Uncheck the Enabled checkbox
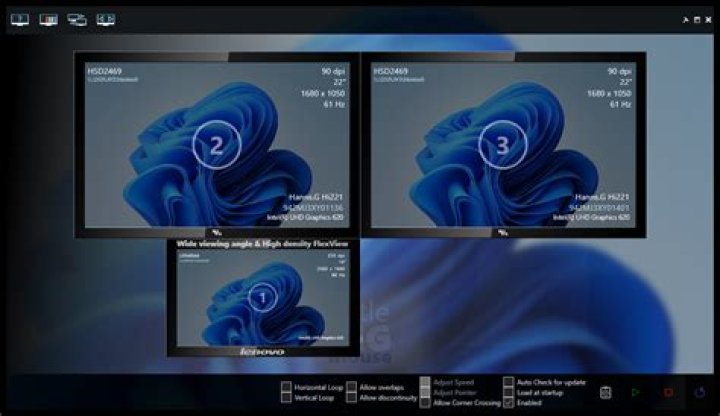The width and height of the screenshot is (720, 416). pyautogui.click(x=508, y=403)
